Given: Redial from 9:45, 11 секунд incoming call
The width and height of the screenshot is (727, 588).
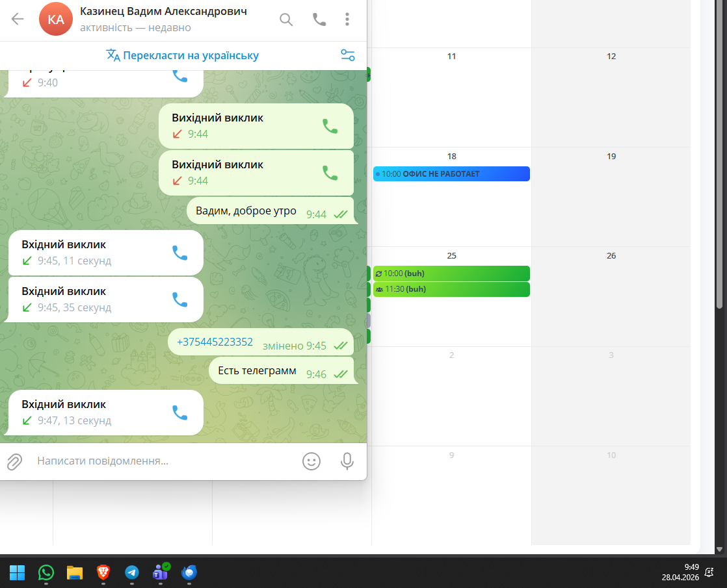Looking at the screenshot, I should (x=180, y=253).
